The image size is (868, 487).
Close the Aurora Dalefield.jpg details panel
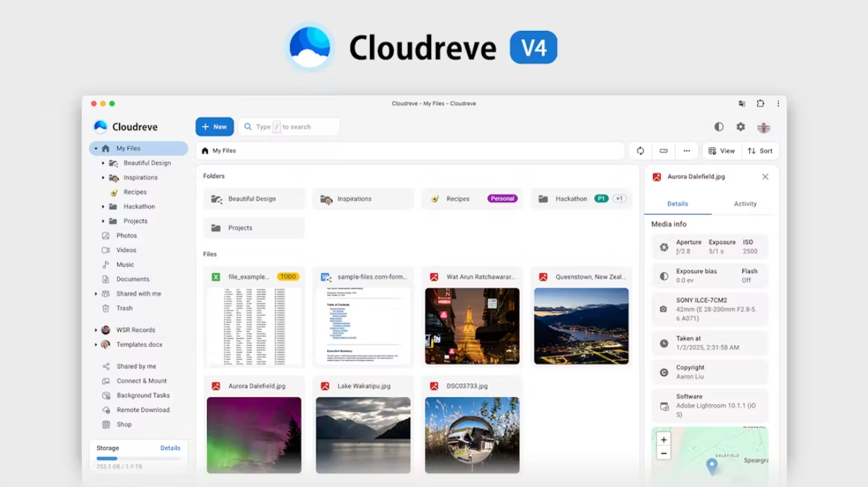click(x=765, y=177)
